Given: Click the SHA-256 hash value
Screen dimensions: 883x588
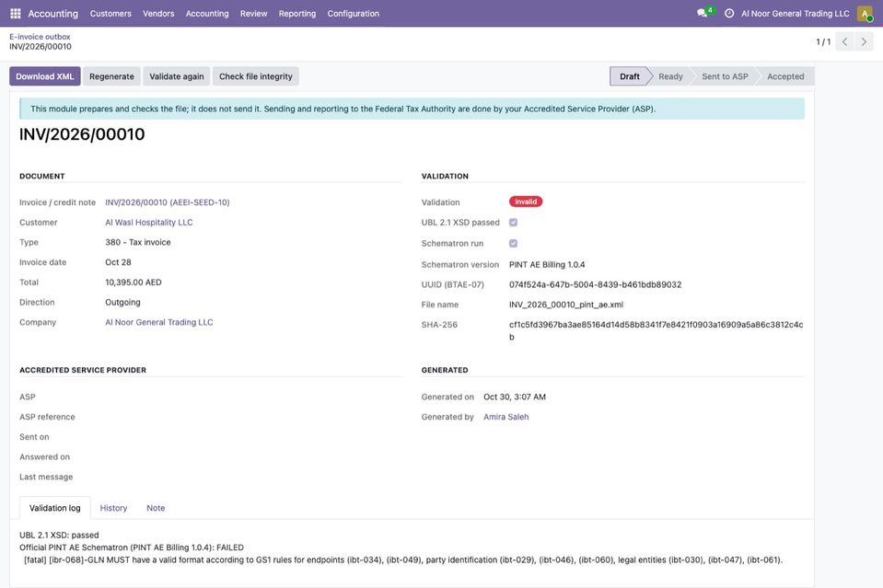Looking at the screenshot, I should pos(656,331).
